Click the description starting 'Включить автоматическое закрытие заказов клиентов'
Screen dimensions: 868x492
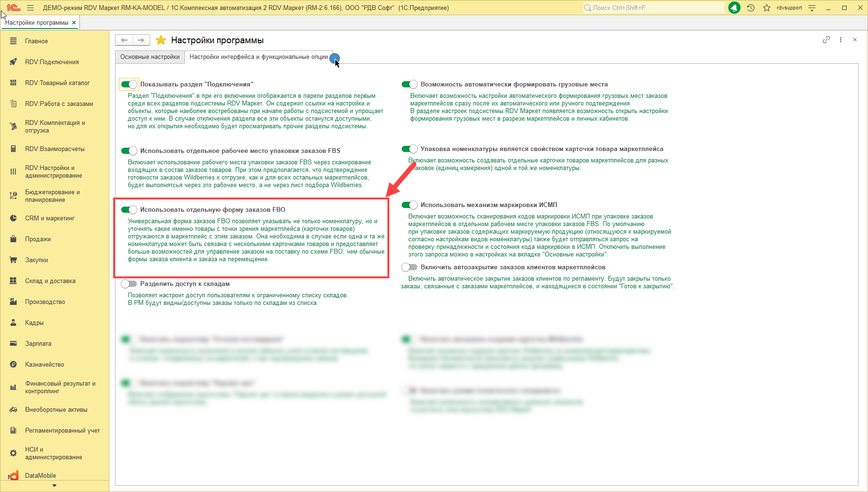(x=537, y=283)
